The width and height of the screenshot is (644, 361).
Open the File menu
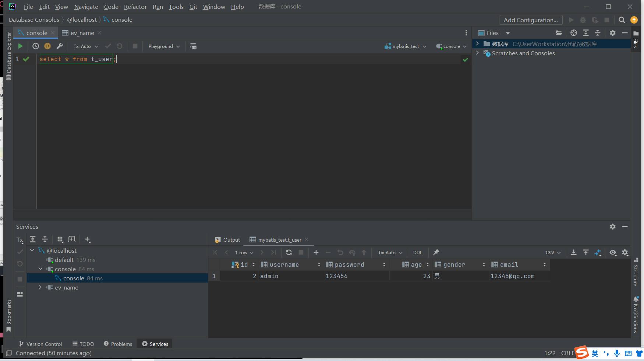click(x=28, y=7)
